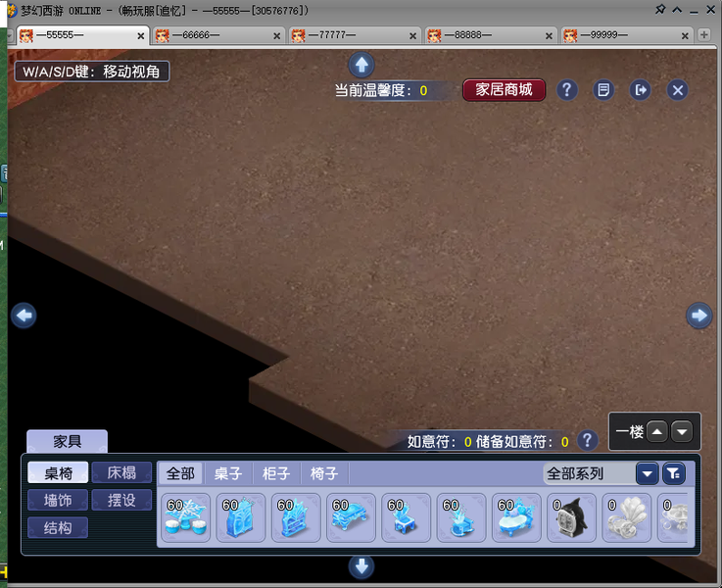The image size is (722, 588).
Task: Expand the 全部系列 series dropdown arrow
Action: tap(647, 473)
